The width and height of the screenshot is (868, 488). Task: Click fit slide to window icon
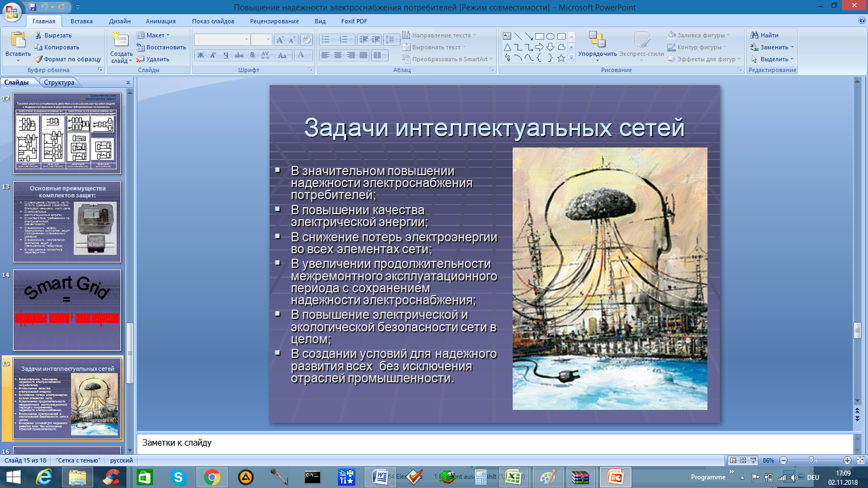[860, 460]
